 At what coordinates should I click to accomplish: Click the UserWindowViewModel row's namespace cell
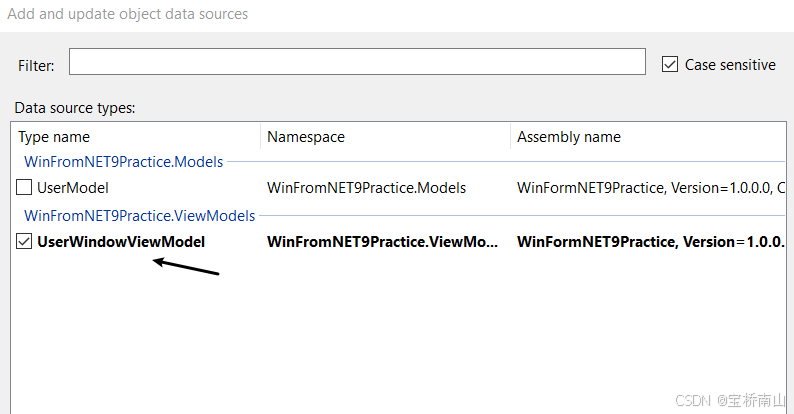pyautogui.click(x=382, y=241)
